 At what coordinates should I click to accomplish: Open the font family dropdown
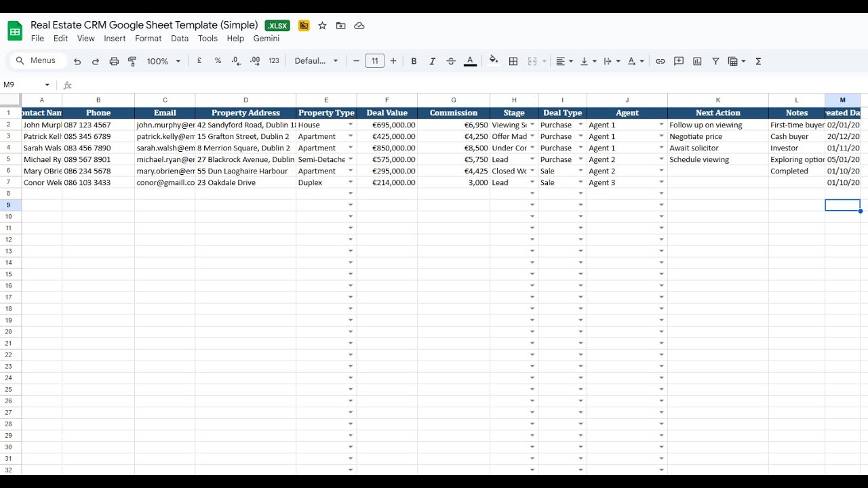coord(316,61)
